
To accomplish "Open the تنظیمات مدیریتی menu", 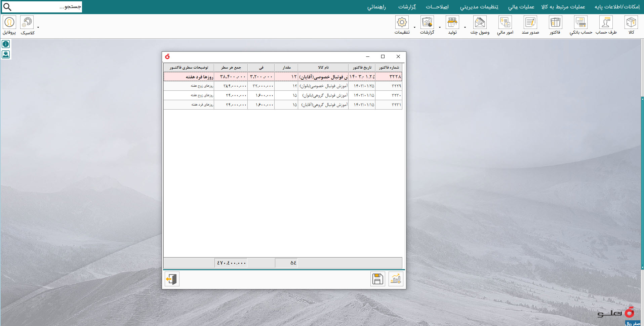I will point(479,7).
